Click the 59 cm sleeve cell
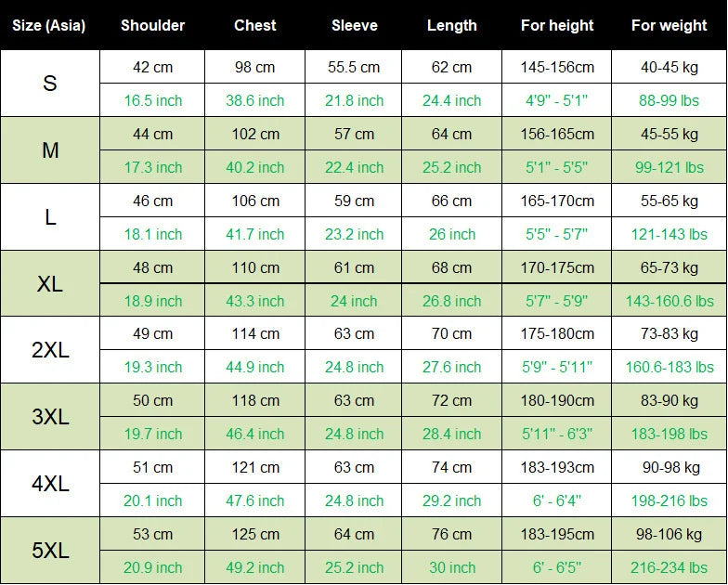 354,201
